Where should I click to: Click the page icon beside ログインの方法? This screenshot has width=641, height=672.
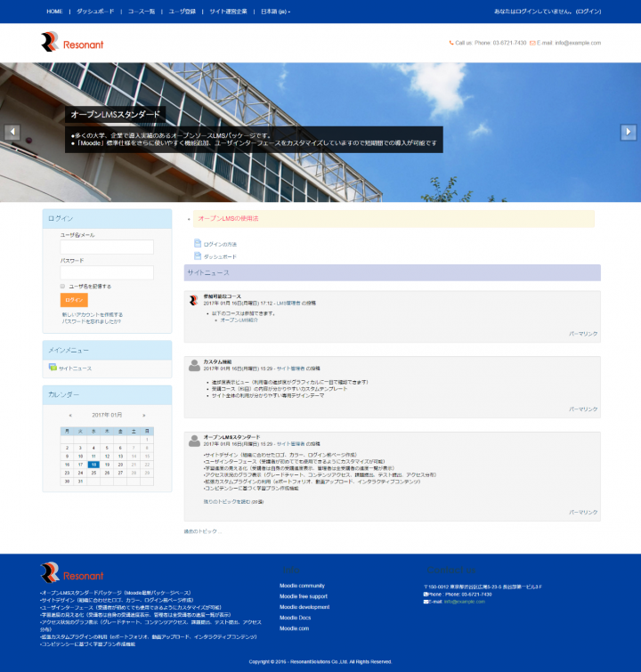tap(198, 243)
